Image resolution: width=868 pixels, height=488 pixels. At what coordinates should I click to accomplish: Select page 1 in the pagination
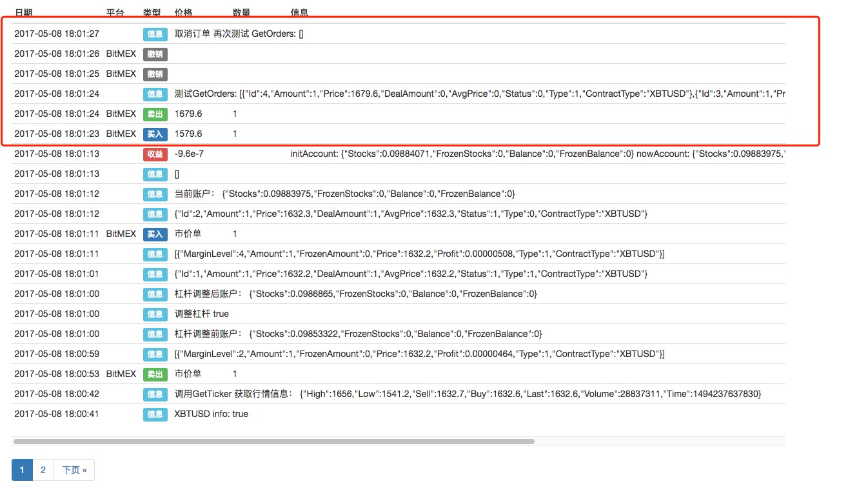[22, 470]
